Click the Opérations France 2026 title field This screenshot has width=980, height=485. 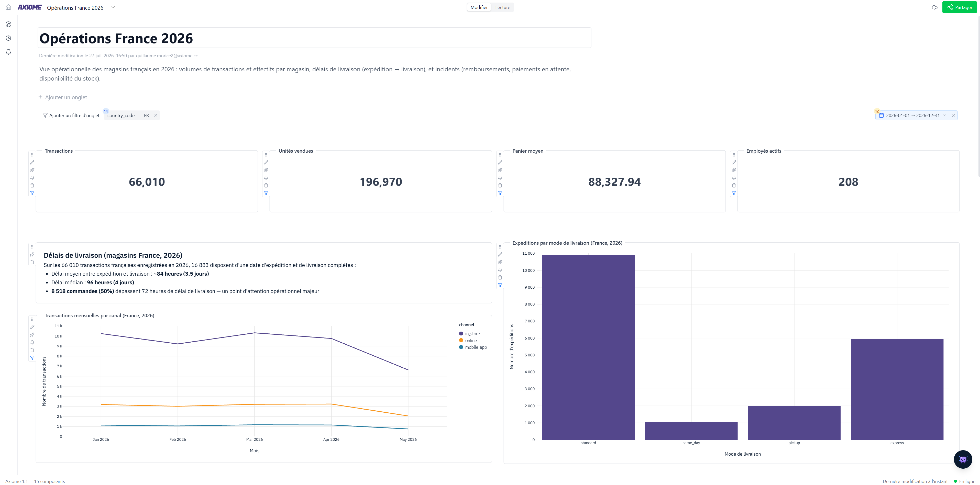tap(314, 38)
